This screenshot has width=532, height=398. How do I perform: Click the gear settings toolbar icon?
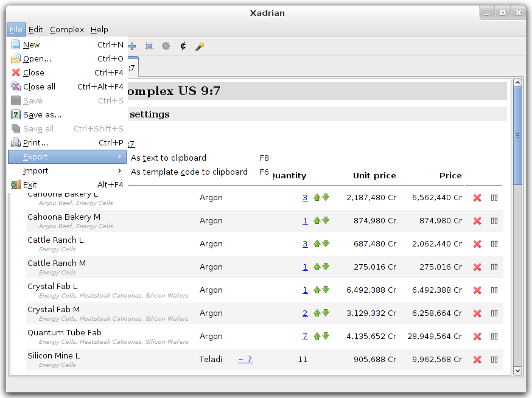(166, 46)
